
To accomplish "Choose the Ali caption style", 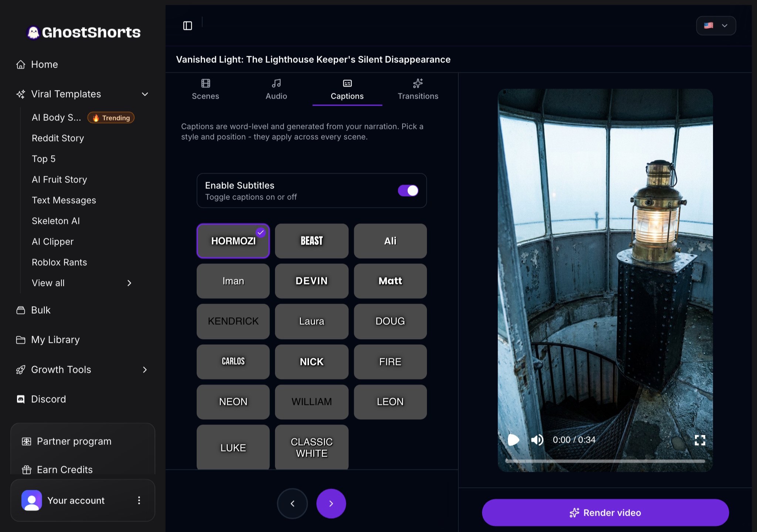I will pos(390,241).
